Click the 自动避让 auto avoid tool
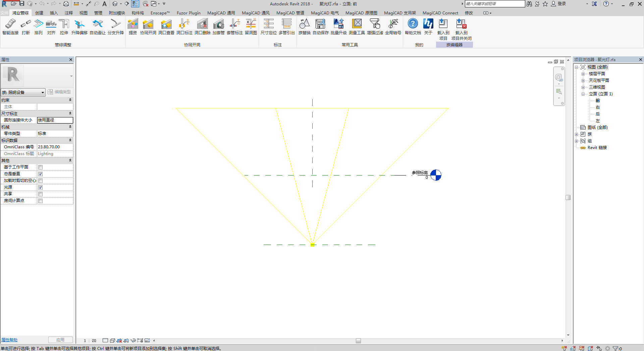This screenshot has height=351, width=644. (x=98, y=27)
